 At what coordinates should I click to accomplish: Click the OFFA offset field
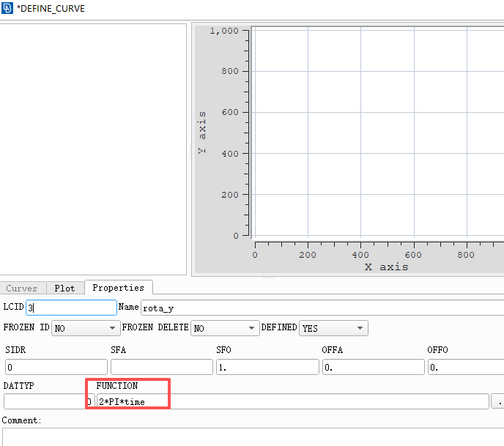[x=372, y=367]
